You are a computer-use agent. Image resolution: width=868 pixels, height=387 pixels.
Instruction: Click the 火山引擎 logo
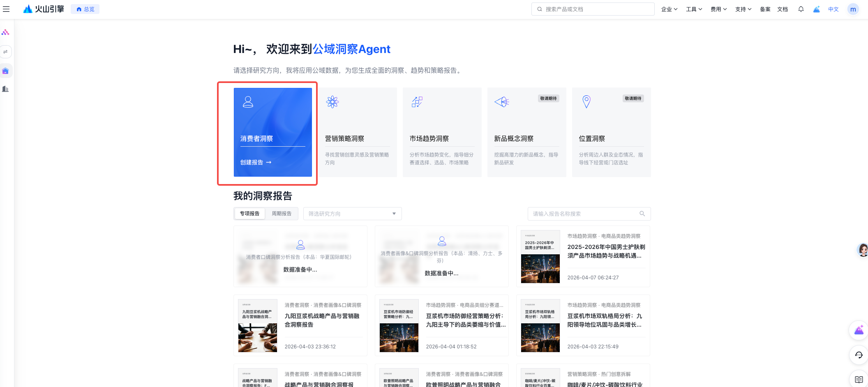[44, 9]
